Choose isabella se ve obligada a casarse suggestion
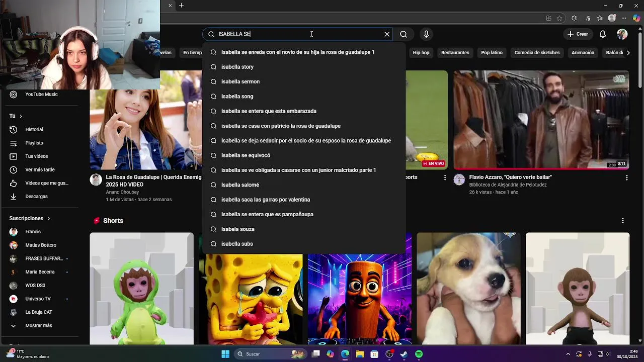644x362 pixels. (x=304, y=170)
